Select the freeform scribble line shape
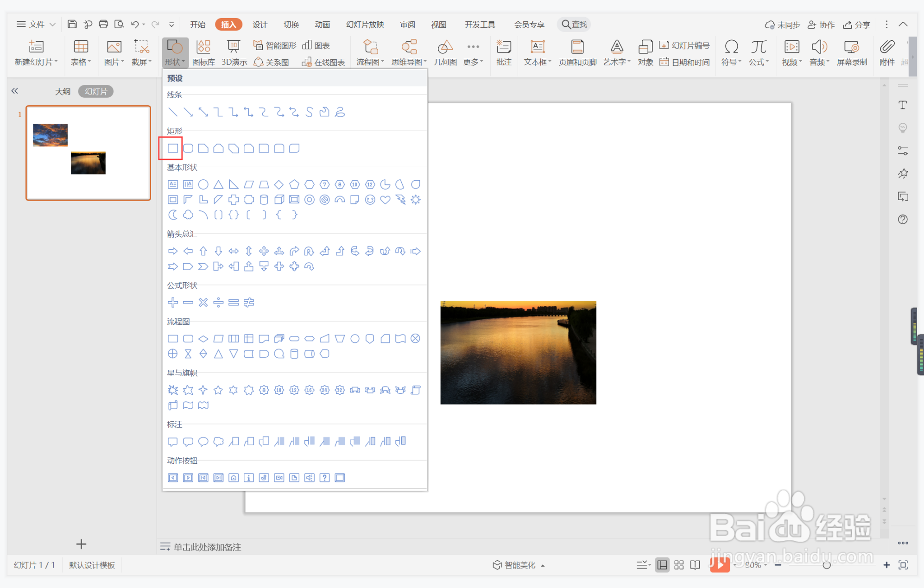924x588 pixels. pos(340,112)
